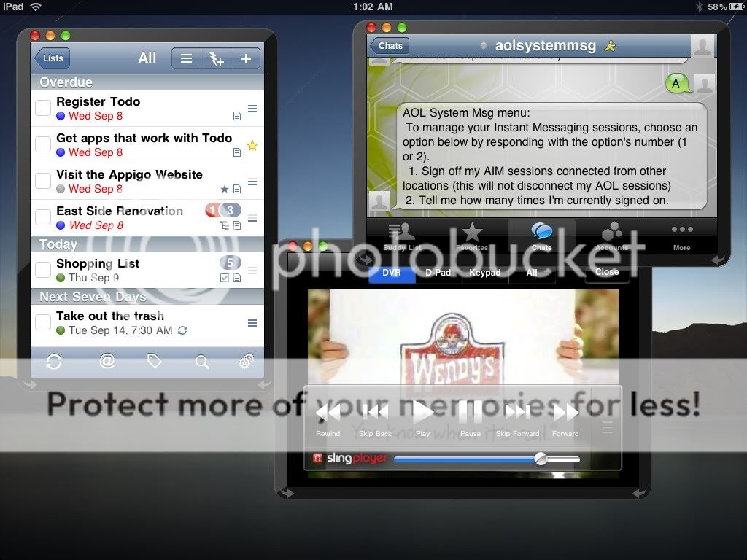The height and width of the screenshot is (560, 747).
Task: Open note icon on East Side Renovation
Action: coord(237,225)
